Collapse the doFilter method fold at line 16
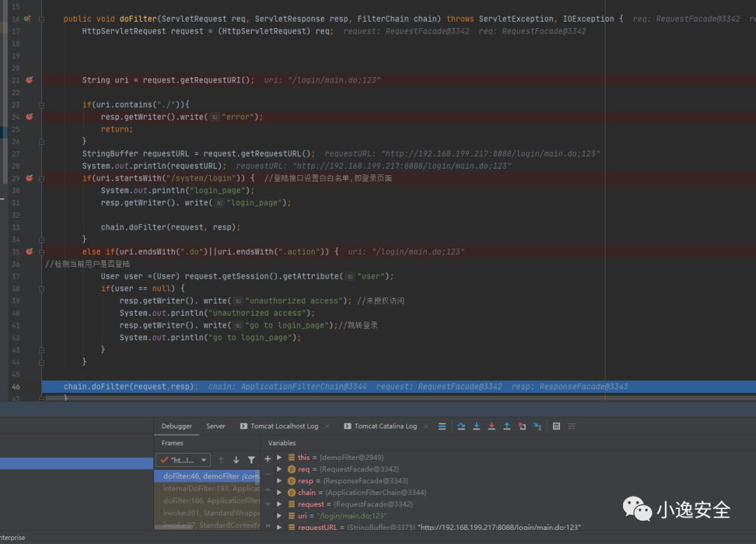This screenshot has height=544, width=756. 41,20
